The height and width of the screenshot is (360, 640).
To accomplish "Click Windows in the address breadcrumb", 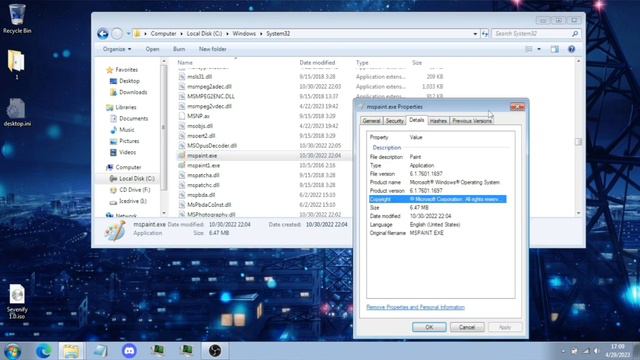I will pos(244,33).
